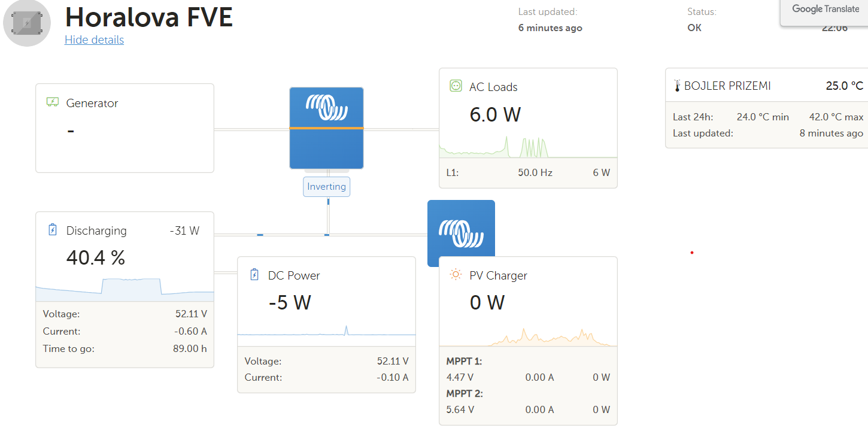Click the battery Current -0.60 A value

pyautogui.click(x=190, y=331)
